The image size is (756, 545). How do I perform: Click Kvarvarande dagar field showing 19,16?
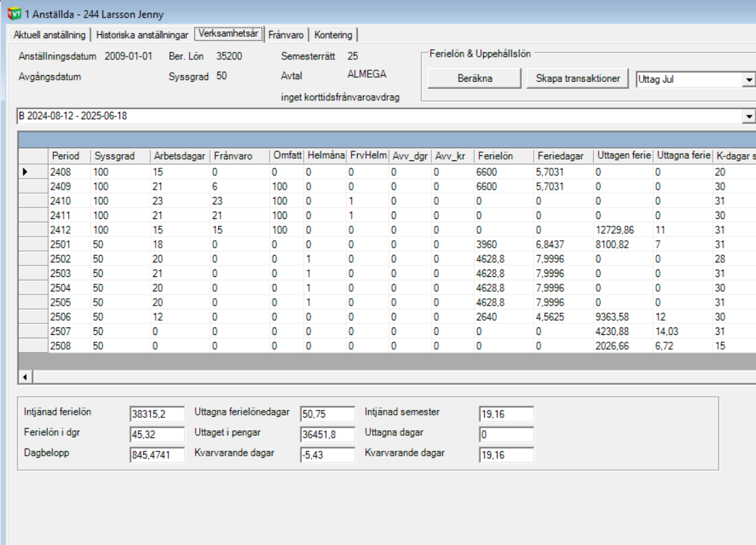[506, 454]
